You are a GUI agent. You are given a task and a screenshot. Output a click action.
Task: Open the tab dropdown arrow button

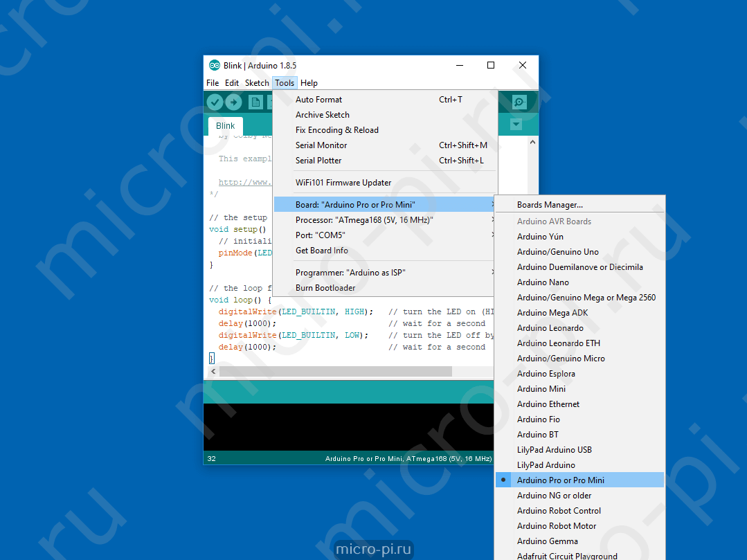pyautogui.click(x=516, y=125)
